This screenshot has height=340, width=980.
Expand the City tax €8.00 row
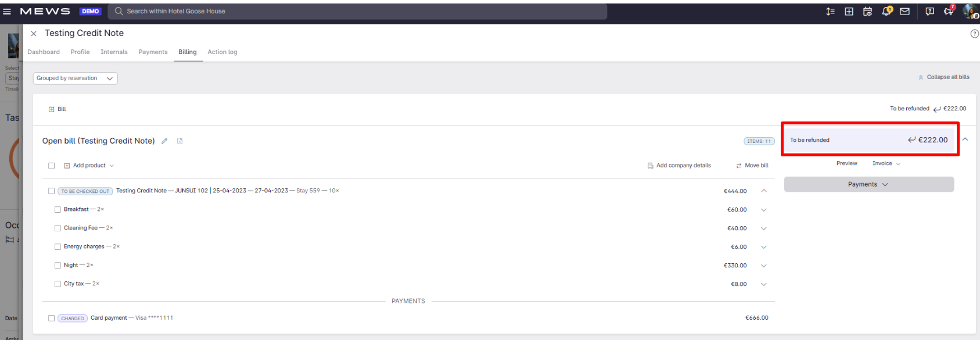tap(764, 284)
